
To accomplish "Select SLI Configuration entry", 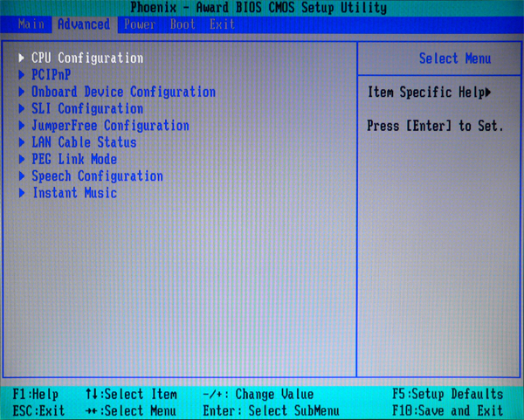I will point(87,108).
